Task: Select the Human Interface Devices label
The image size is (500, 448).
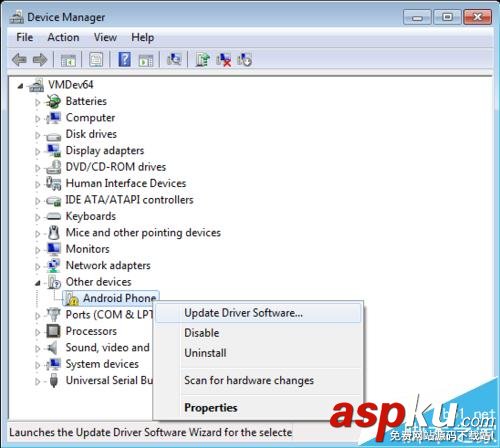Action: click(x=126, y=183)
